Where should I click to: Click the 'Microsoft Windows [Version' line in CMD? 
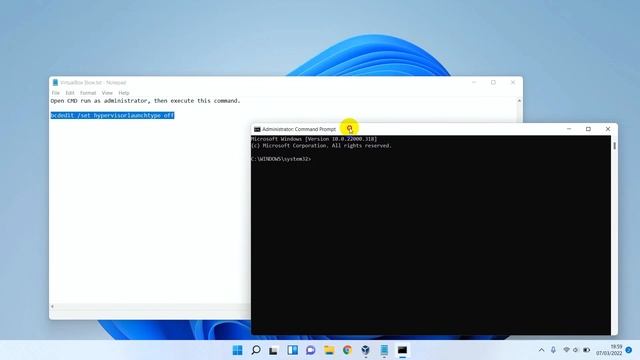(x=314, y=139)
